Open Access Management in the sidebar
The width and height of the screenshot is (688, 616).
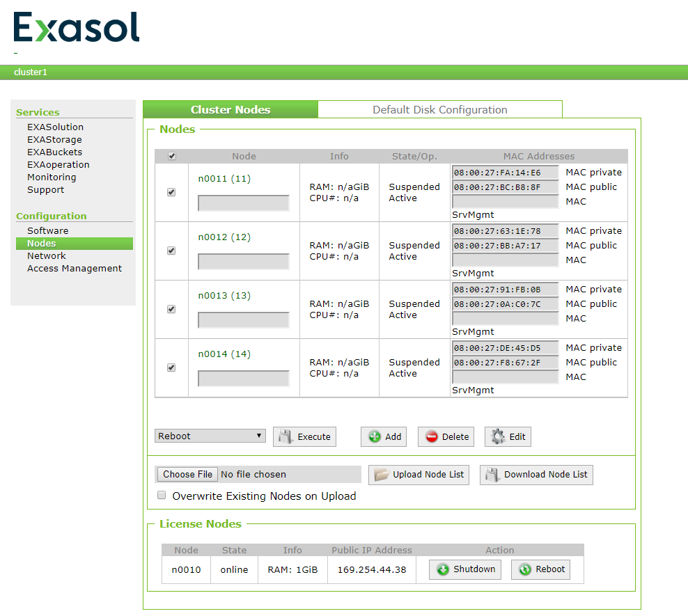pos(74,268)
